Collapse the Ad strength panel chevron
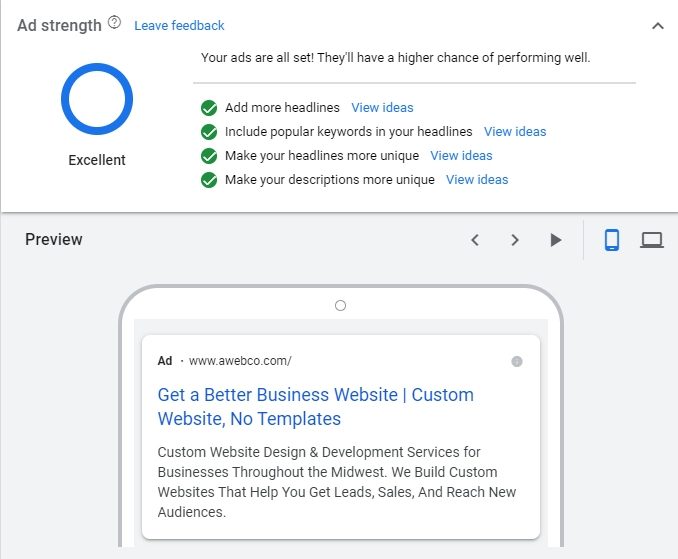This screenshot has width=678, height=559. (x=658, y=26)
